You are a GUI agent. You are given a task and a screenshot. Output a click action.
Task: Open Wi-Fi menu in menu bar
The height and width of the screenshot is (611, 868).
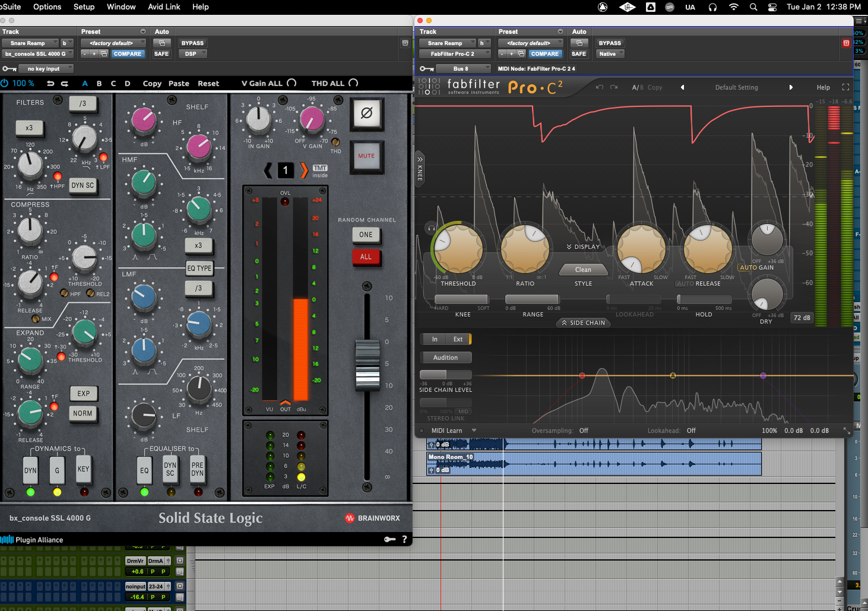pyautogui.click(x=734, y=7)
